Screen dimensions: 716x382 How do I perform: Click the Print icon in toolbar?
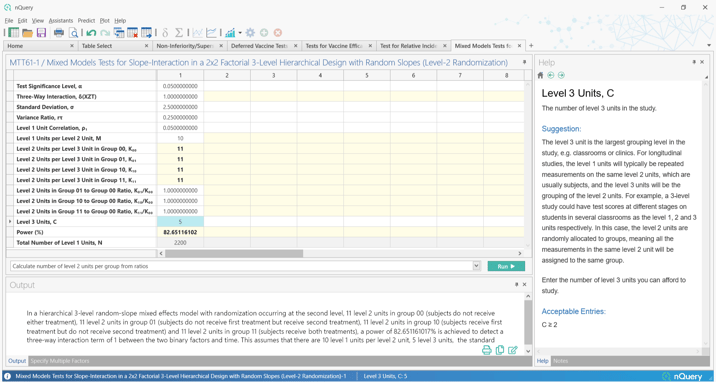[59, 32]
